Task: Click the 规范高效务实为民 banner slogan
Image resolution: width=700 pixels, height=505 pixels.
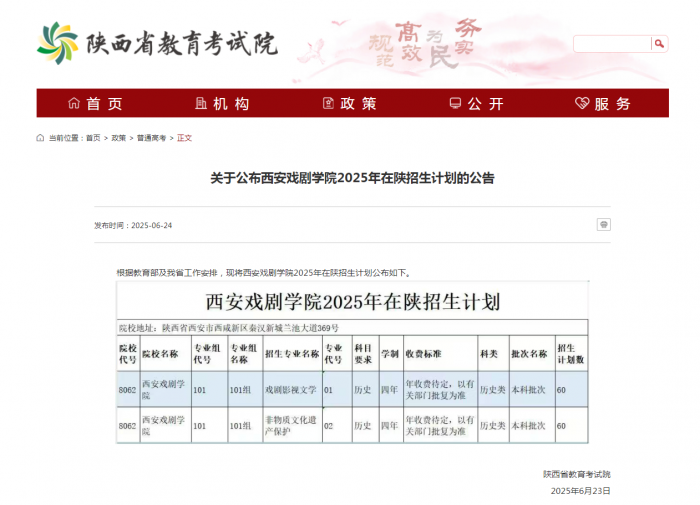Action: (x=425, y=43)
